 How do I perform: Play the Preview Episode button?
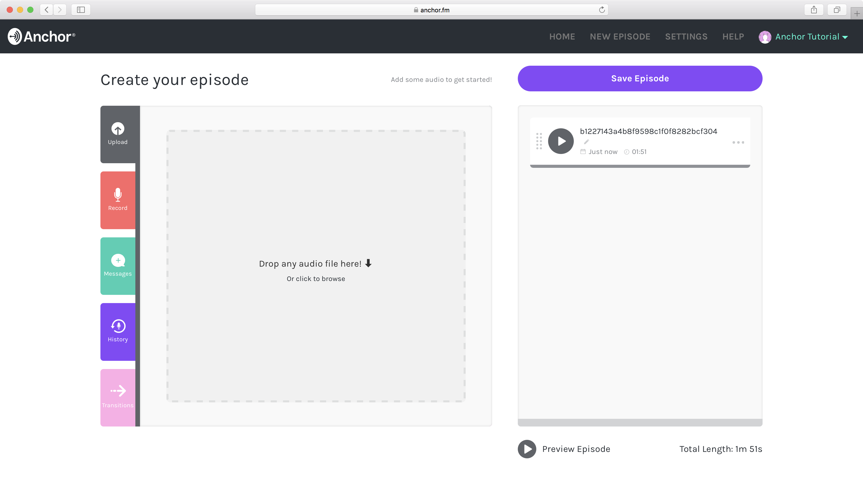[527, 449]
